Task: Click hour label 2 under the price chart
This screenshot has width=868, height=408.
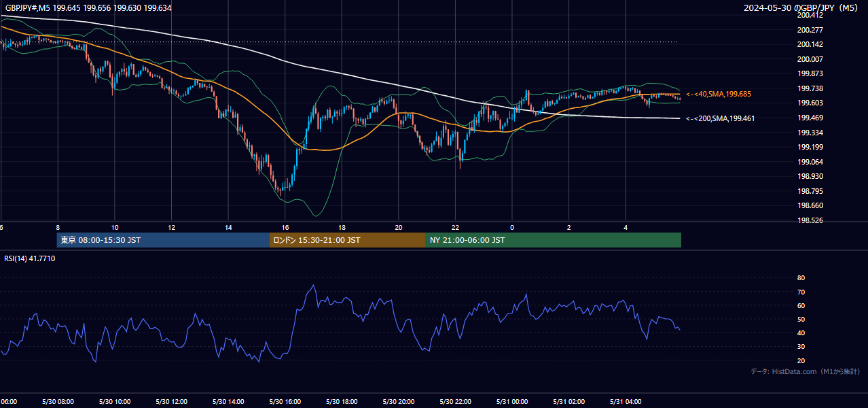Action: 569,227
